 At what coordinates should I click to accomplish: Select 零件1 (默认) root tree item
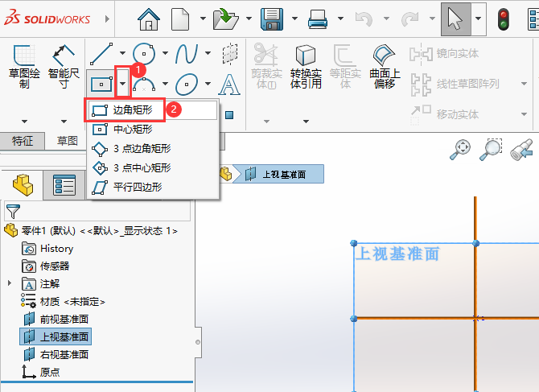point(92,230)
